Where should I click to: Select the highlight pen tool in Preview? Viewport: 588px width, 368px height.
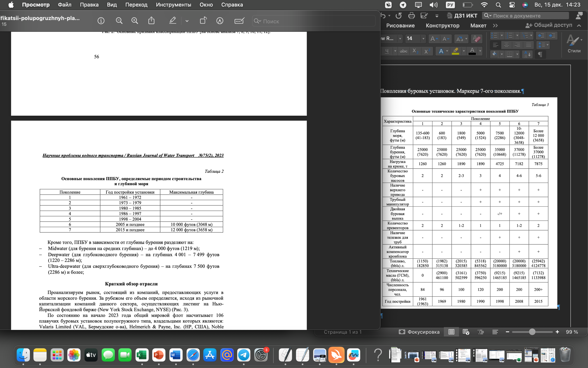173,21
